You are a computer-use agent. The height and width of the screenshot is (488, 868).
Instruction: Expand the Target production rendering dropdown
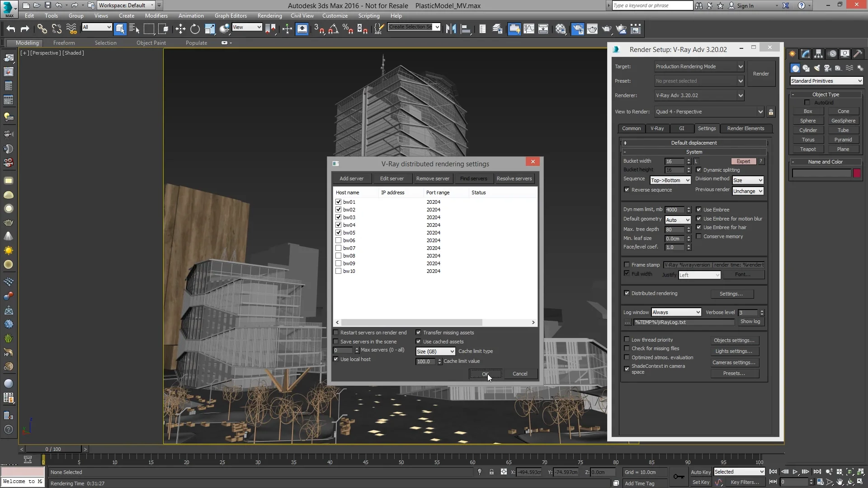click(741, 66)
